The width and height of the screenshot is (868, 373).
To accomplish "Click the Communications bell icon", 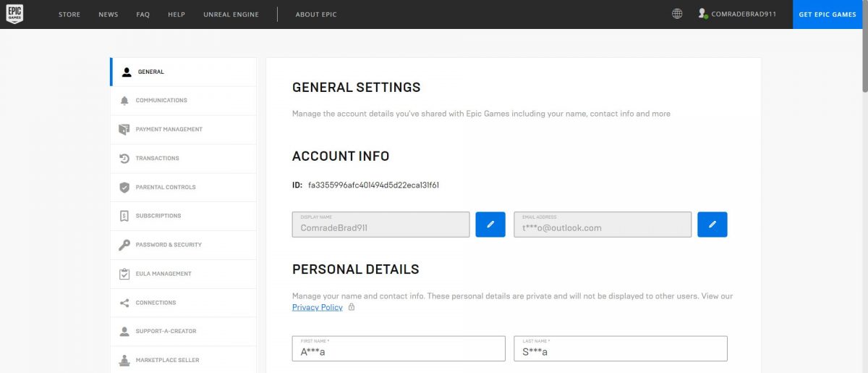I will pos(124,101).
